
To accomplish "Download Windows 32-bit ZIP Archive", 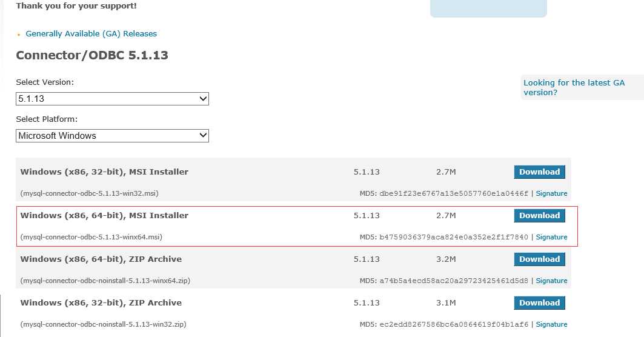I will (x=539, y=303).
